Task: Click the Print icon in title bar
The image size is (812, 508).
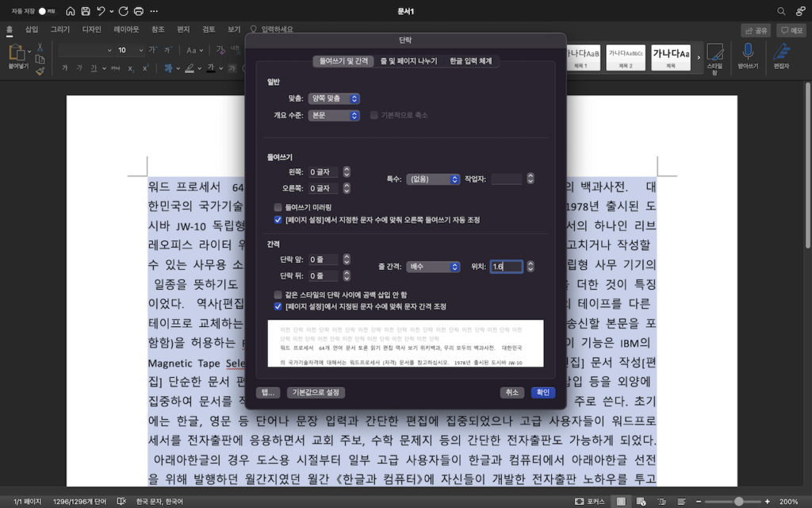Action: tap(139, 11)
